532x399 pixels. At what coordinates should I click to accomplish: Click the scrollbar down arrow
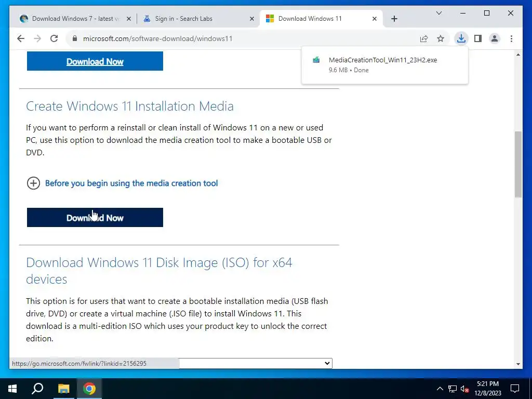pyautogui.click(x=518, y=364)
